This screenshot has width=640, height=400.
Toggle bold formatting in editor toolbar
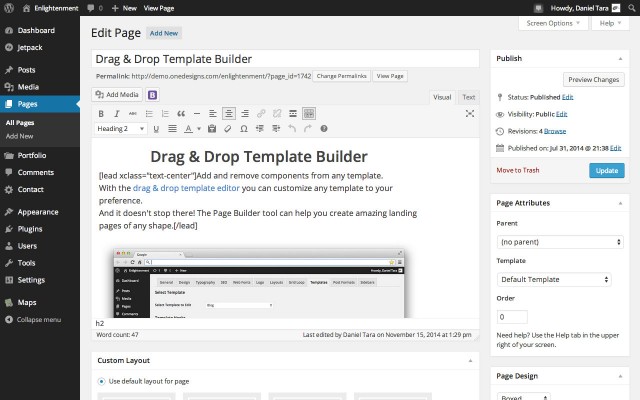101,114
